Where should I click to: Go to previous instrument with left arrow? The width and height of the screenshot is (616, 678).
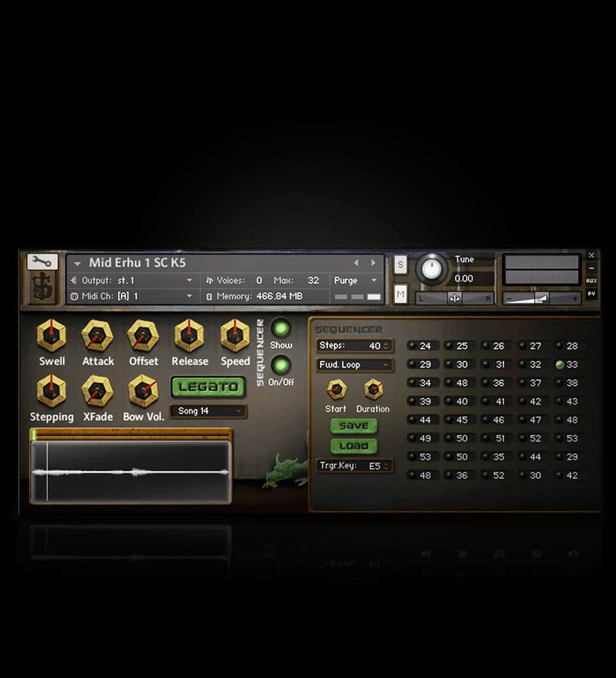click(x=357, y=263)
